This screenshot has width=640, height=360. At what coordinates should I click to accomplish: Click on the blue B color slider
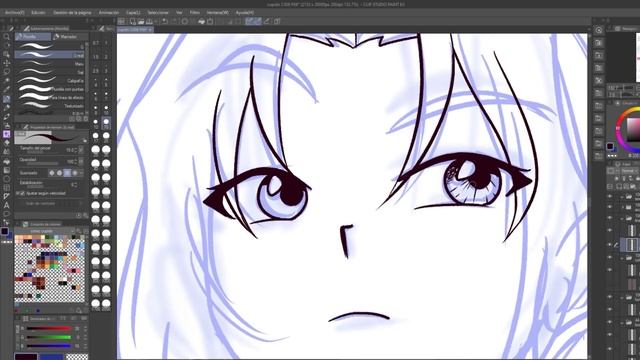click(x=49, y=346)
